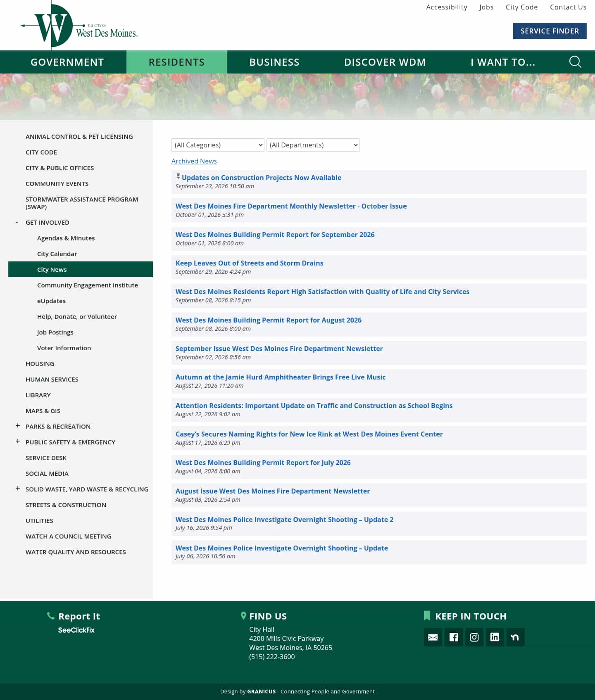Collapse the Get Involved section
The image size is (595, 700).
click(17, 222)
